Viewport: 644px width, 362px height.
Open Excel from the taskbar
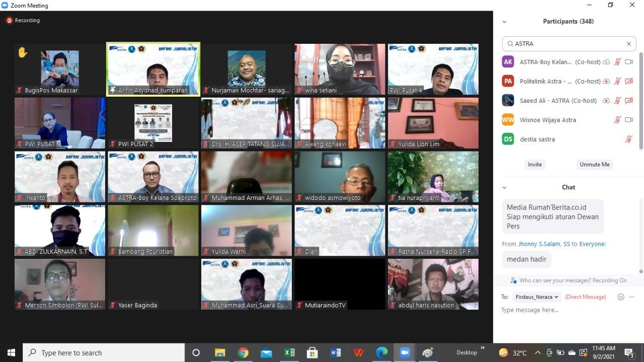click(x=289, y=352)
